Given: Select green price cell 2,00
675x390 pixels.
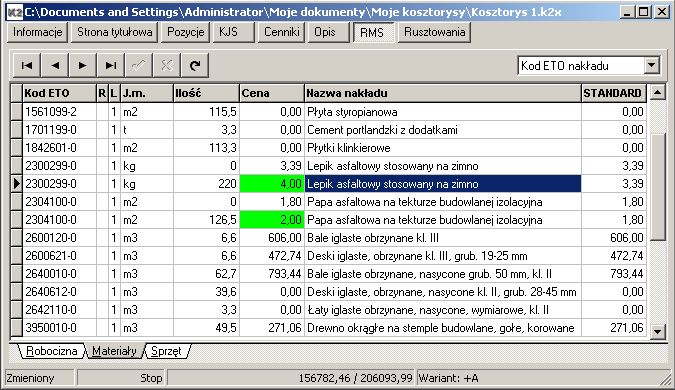Looking at the screenshot, I should pos(272,220).
